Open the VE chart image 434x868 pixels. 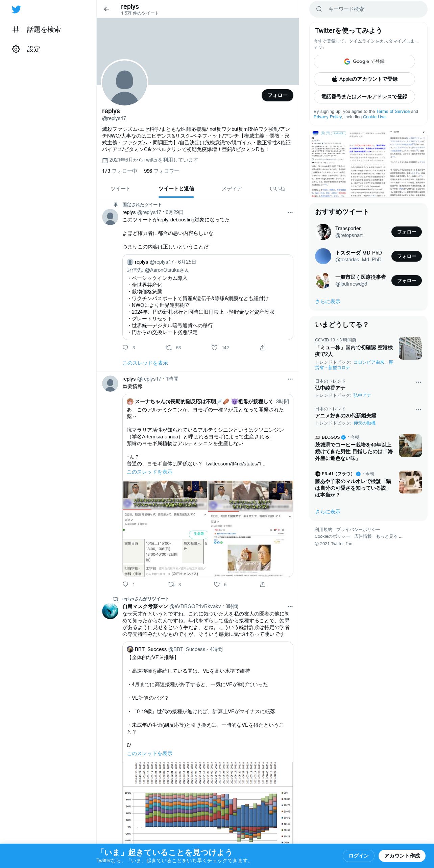[x=208, y=803]
